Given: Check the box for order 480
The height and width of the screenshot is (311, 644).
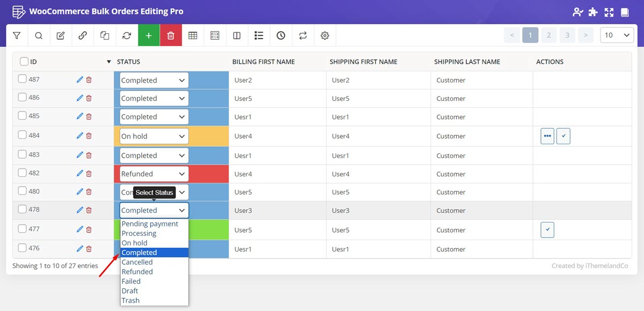Looking at the screenshot, I should coord(22,191).
